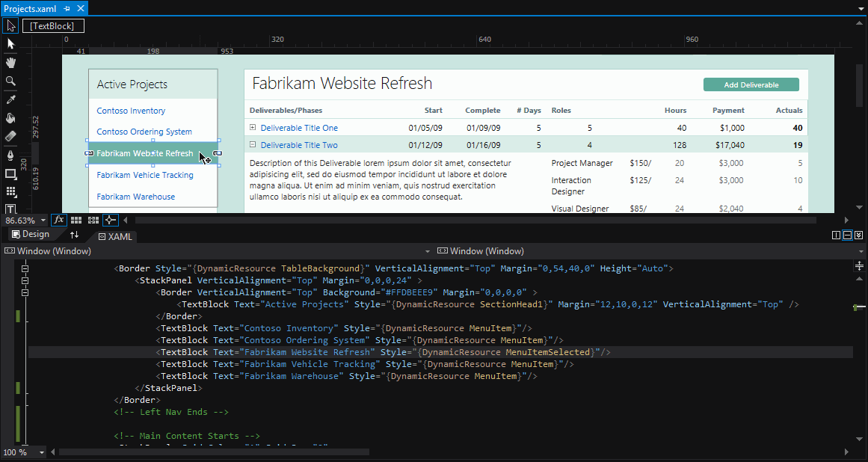Open the document tab overflow dropdown at top right

tap(860, 8)
